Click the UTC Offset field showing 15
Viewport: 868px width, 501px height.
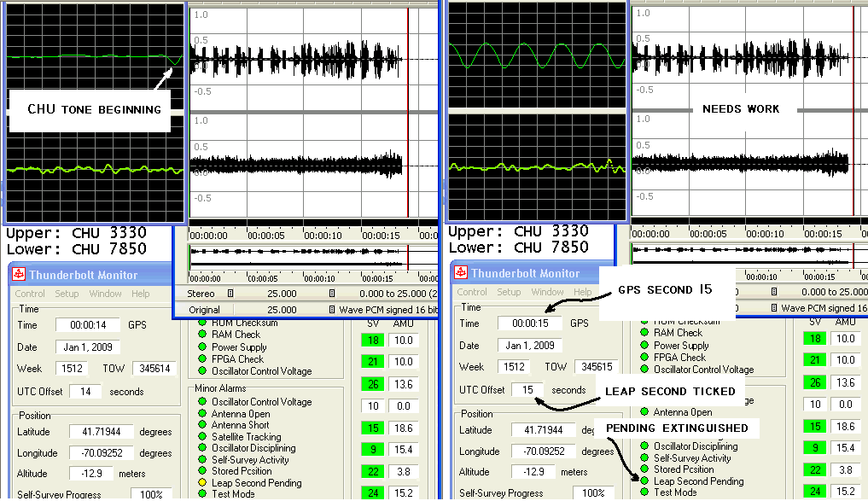click(527, 390)
